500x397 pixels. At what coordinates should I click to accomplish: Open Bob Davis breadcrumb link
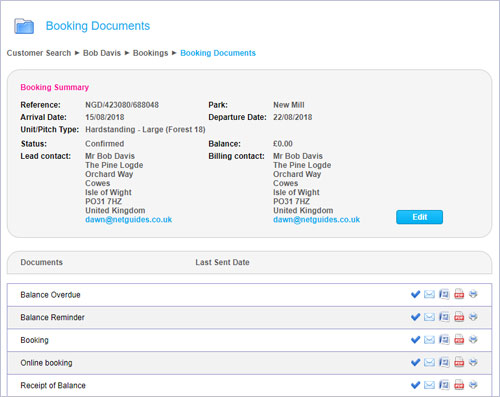point(102,53)
